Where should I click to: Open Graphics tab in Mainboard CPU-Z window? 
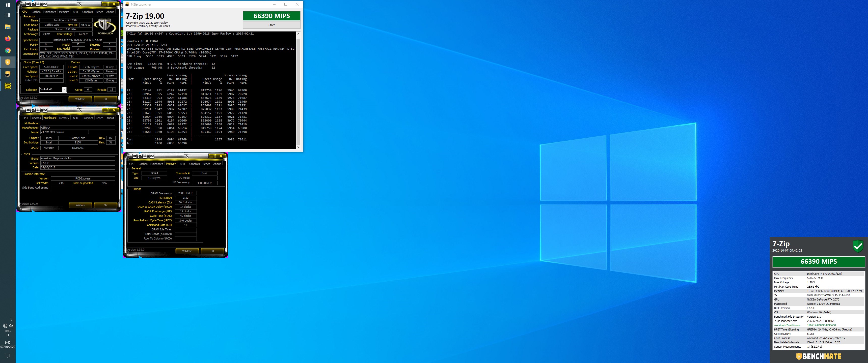(88, 118)
